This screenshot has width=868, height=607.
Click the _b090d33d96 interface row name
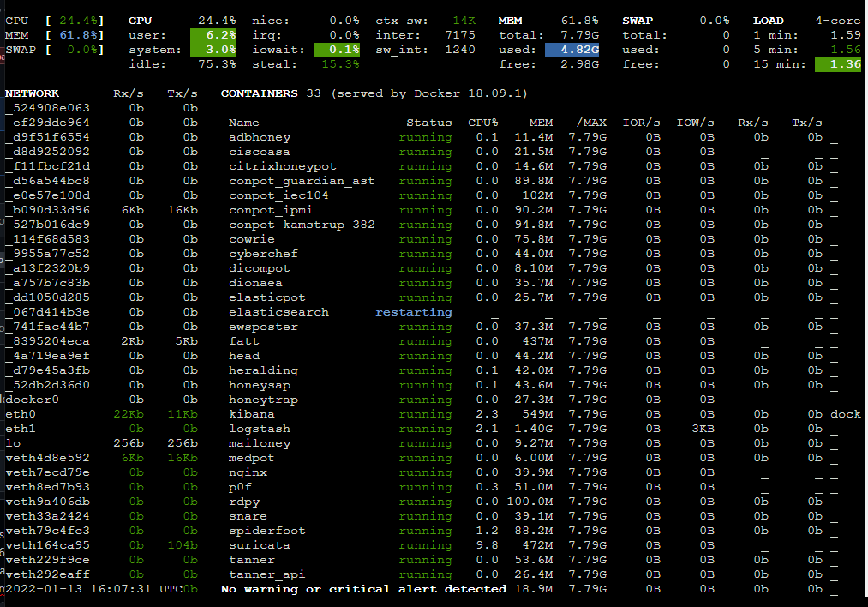pyautogui.click(x=48, y=210)
